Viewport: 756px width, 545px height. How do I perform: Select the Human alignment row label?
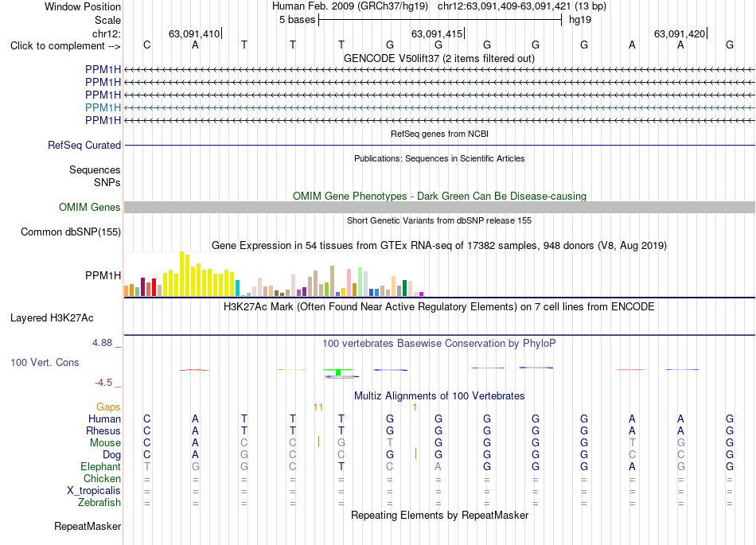click(x=104, y=418)
